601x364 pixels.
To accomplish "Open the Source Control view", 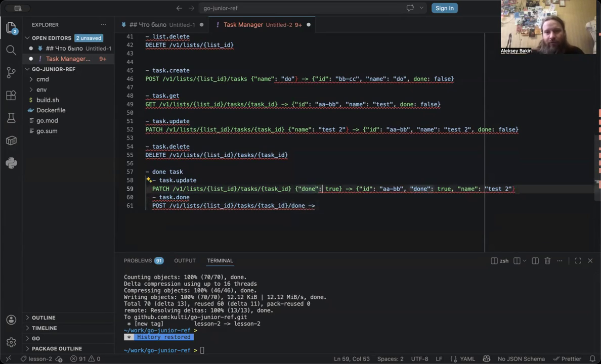I will click(11, 73).
